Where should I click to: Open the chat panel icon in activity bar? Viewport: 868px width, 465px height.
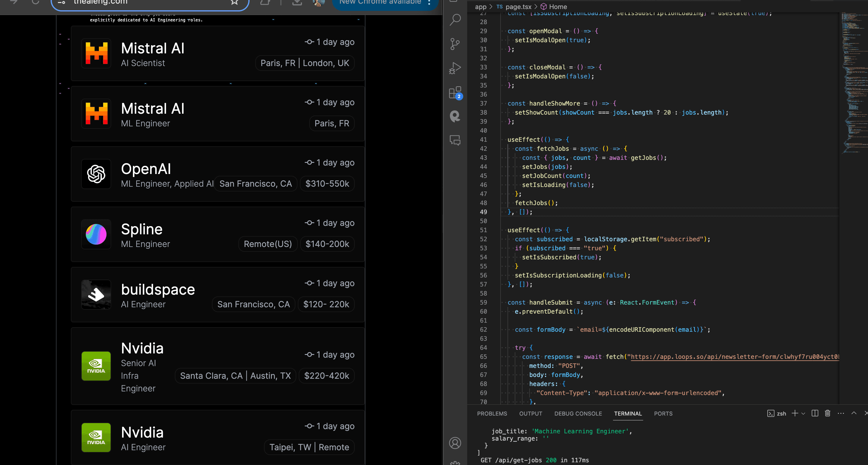point(455,140)
